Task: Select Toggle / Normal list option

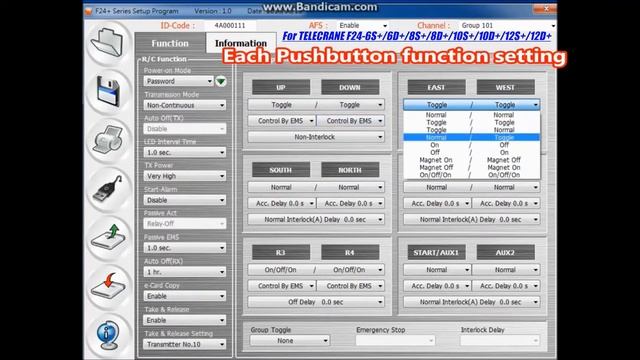Action: [471, 130]
